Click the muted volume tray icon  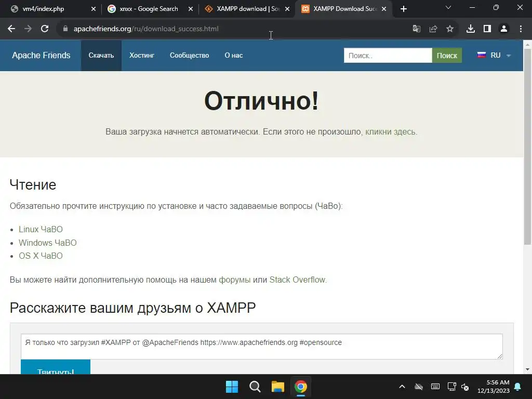(x=465, y=387)
